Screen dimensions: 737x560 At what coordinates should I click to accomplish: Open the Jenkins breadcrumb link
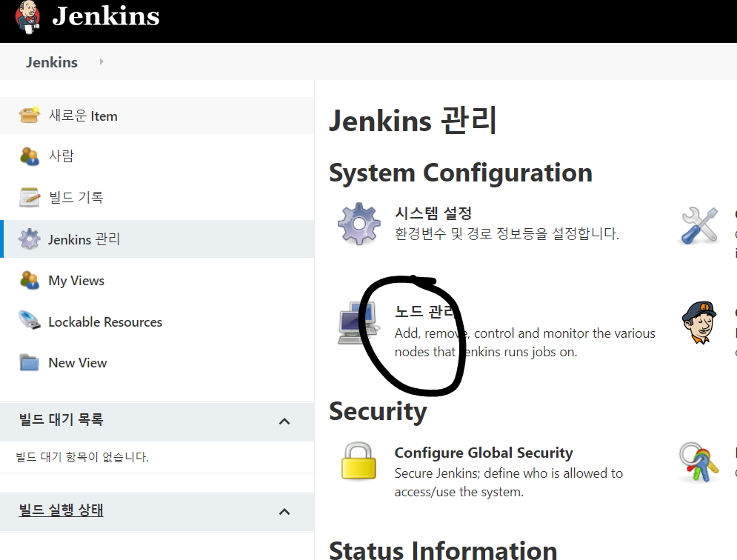[52, 62]
